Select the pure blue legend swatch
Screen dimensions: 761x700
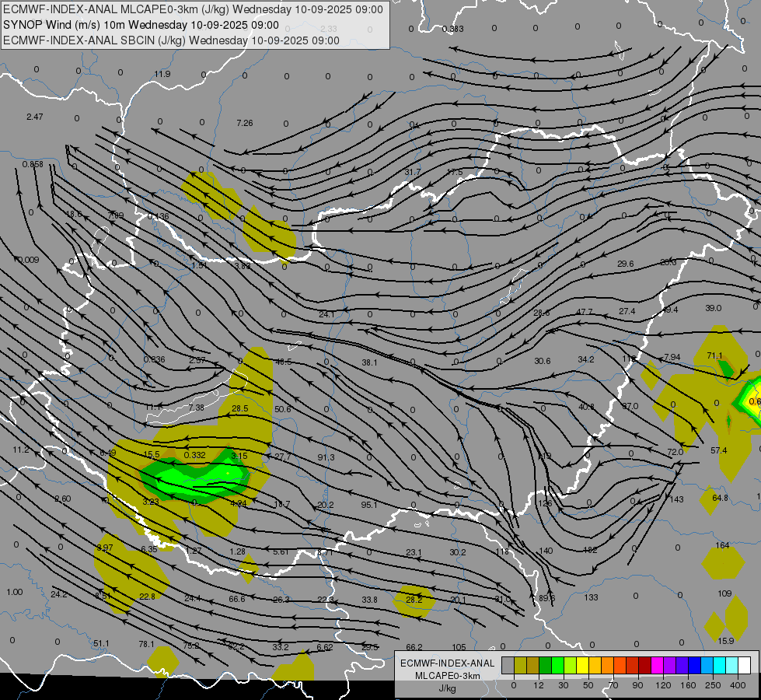pos(694,665)
